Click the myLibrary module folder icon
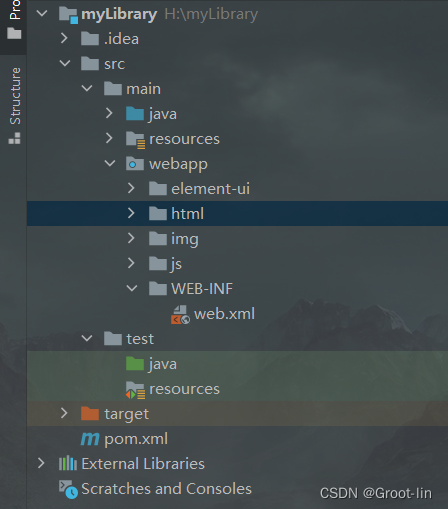Viewport: 448px width, 509px height. (x=68, y=15)
